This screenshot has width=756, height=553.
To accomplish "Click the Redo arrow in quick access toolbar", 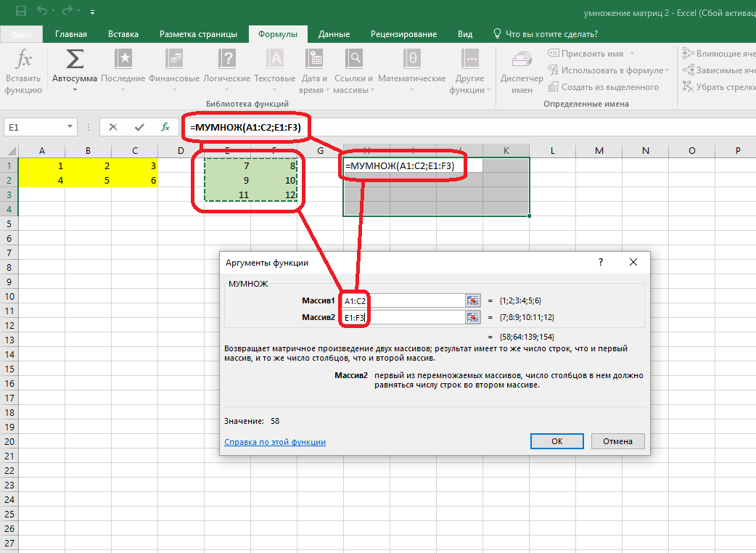I will (67, 11).
